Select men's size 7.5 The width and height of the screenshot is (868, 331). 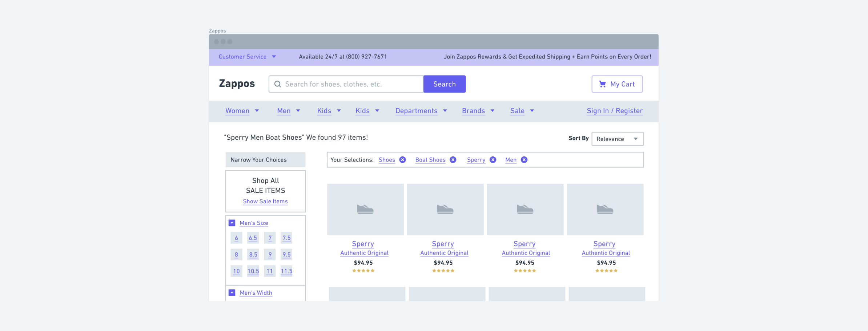pyautogui.click(x=286, y=238)
